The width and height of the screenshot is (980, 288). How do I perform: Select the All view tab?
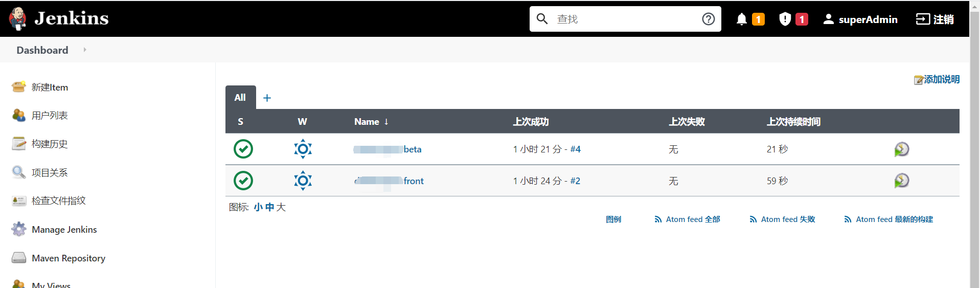coord(240,97)
